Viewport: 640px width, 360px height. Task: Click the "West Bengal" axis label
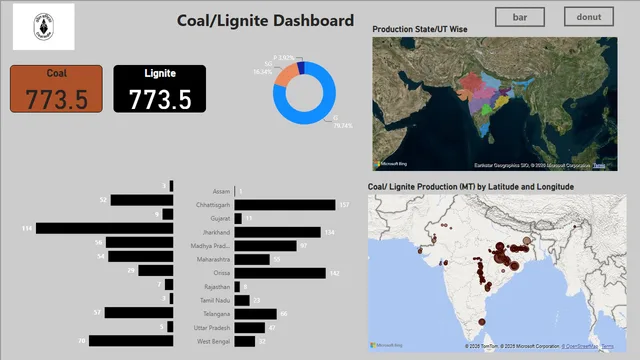(x=213, y=341)
